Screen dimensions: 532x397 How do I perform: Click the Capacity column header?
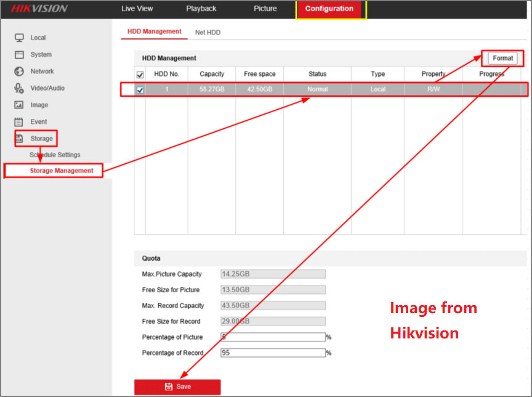212,74
